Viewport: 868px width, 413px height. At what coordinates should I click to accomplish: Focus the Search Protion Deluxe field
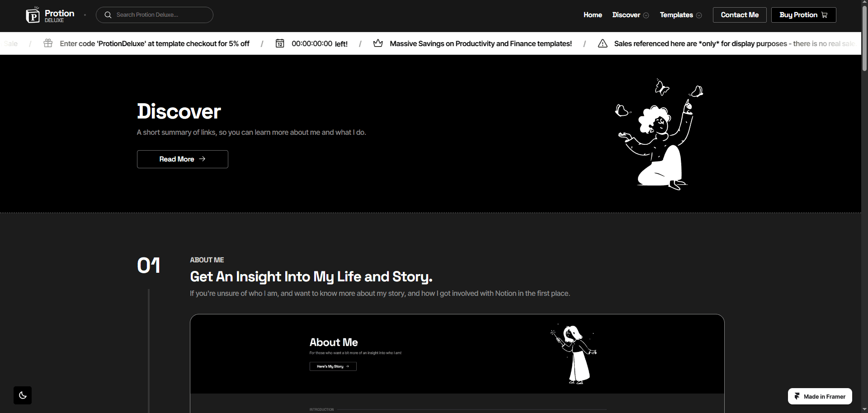tap(155, 15)
